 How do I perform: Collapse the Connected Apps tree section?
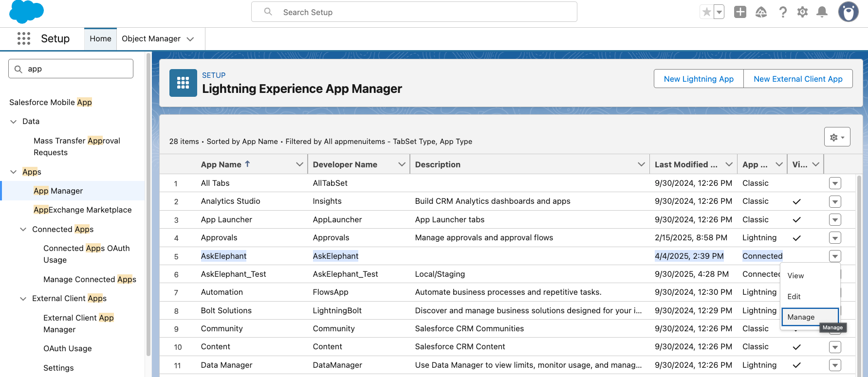[23, 230]
